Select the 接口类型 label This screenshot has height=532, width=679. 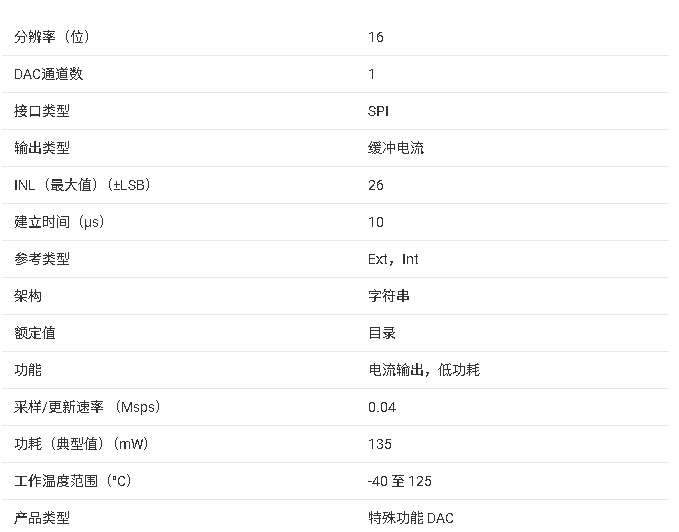tap(42, 111)
